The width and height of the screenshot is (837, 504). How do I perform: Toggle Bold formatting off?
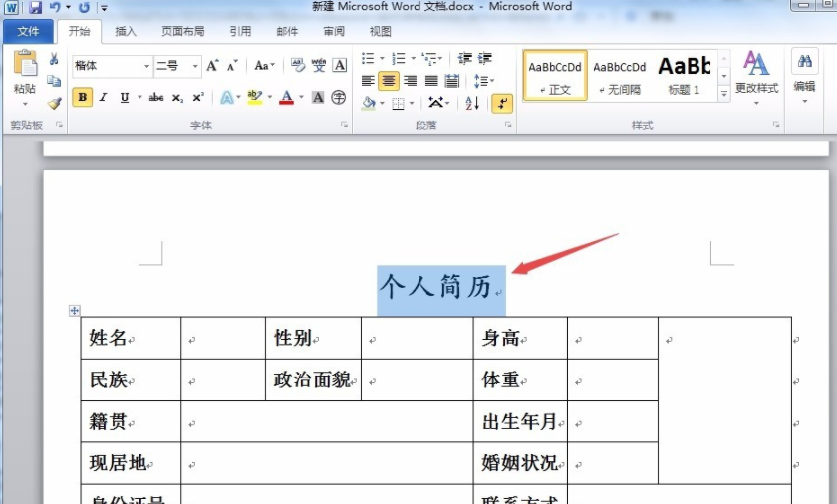pyautogui.click(x=82, y=98)
